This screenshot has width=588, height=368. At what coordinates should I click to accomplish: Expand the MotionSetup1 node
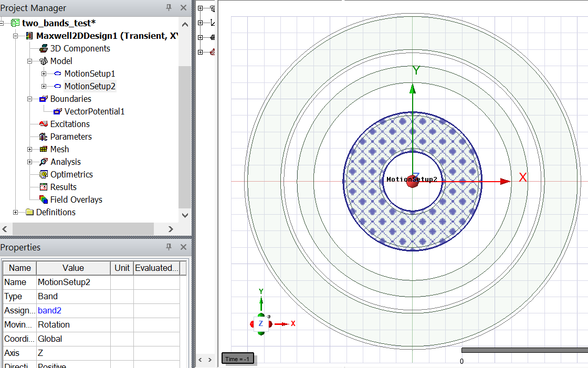coord(44,74)
